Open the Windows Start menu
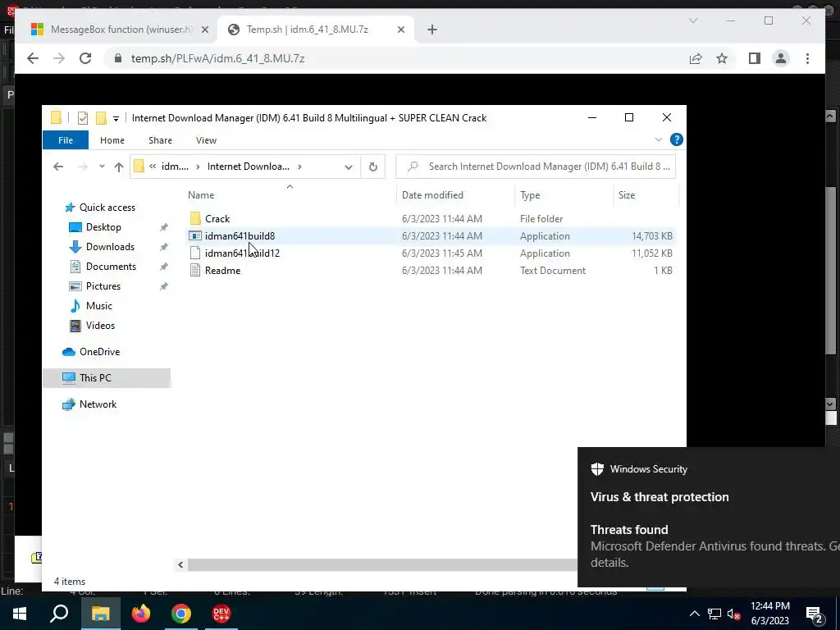Viewport: 840px width, 630px height. click(x=20, y=614)
